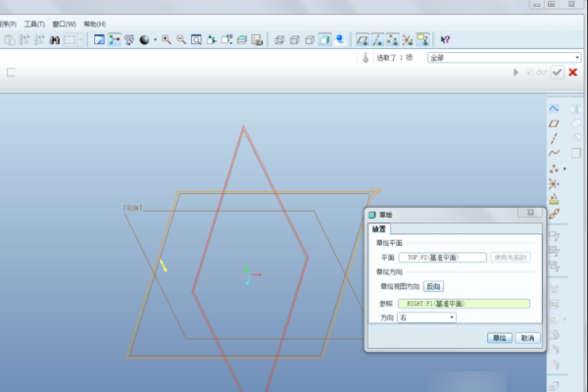Click the Refit to screen icon
Image resolution: width=588 pixels, height=392 pixels.
196,40
